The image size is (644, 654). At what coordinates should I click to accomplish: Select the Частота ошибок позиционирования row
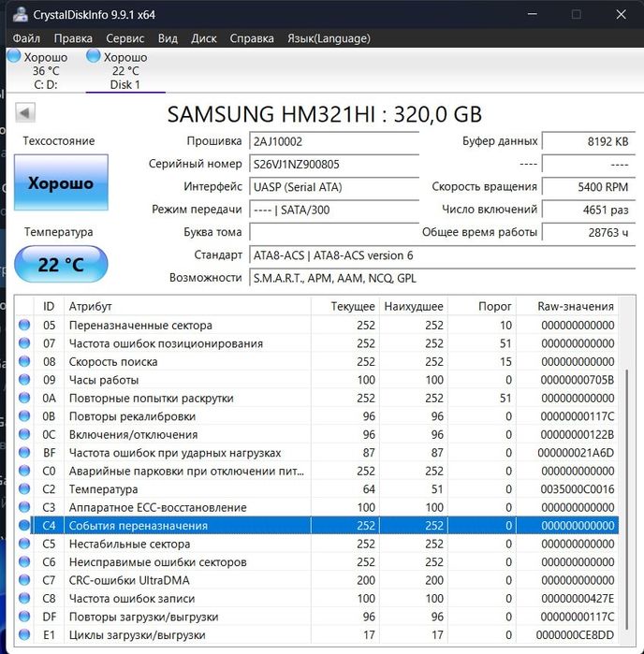(x=316, y=342)
